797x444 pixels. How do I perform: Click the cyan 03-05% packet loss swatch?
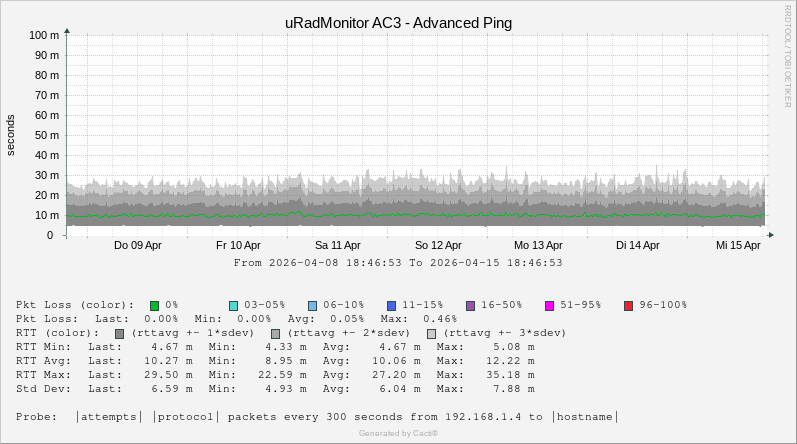pos(233,305)
